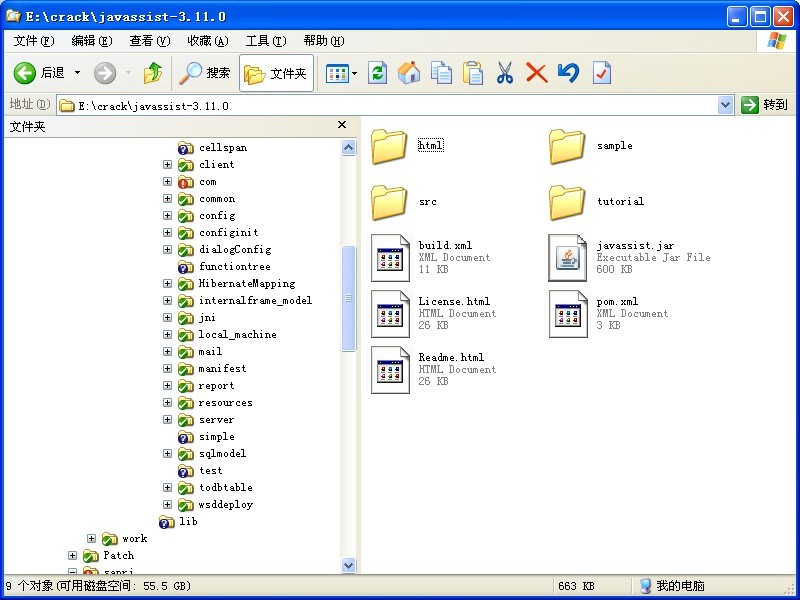Image resolution: width=800 pixels, height=600 pixels.
Task: Close the Folders side pane
Action: [x=342, y=125]
